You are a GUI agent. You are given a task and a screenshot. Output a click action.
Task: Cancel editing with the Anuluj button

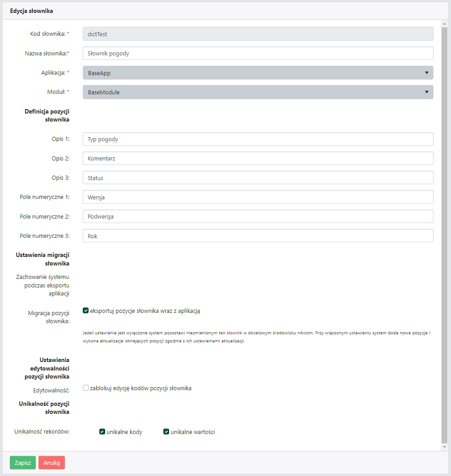[51, 463]
